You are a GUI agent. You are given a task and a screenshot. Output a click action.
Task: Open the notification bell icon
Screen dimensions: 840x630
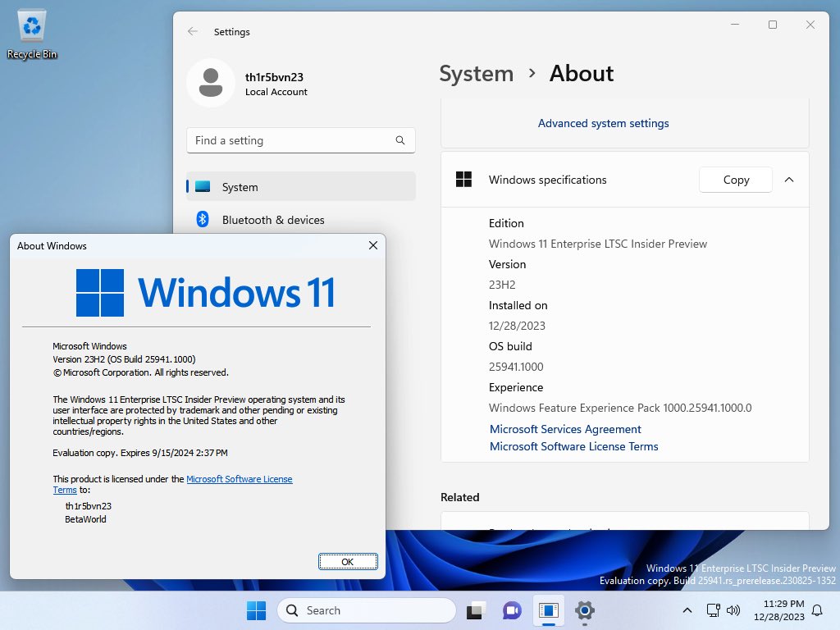817,610
